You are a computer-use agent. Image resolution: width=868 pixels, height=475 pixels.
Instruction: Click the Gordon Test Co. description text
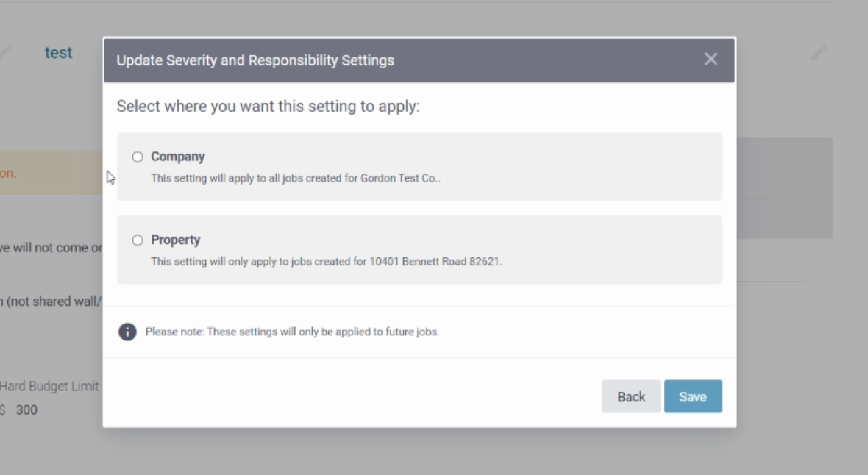point(296,178)
